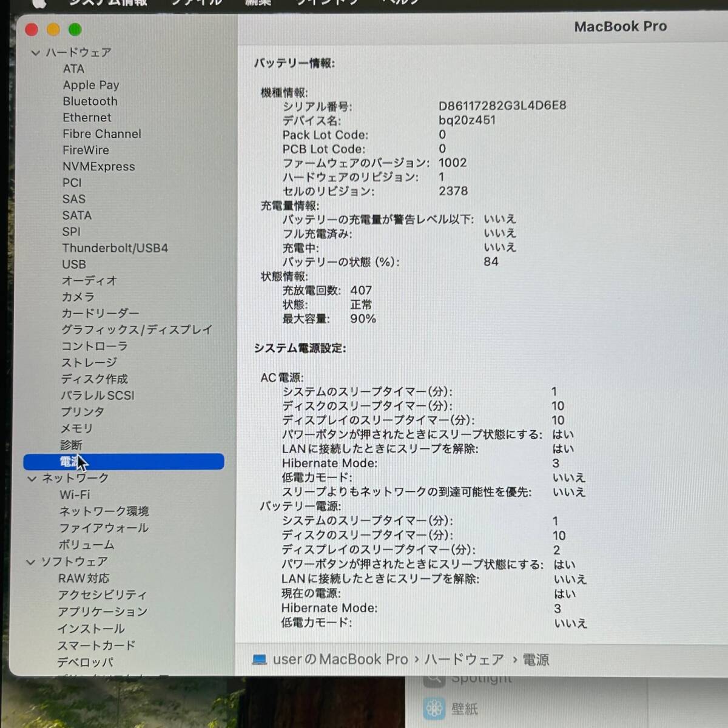Collapse the ネットワーク section chevron

32,478
